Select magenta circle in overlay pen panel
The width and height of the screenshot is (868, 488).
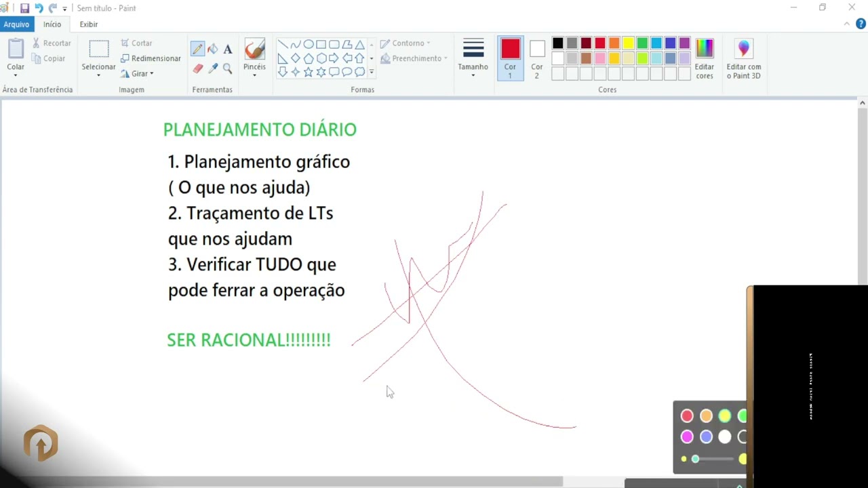click(687, 437)
